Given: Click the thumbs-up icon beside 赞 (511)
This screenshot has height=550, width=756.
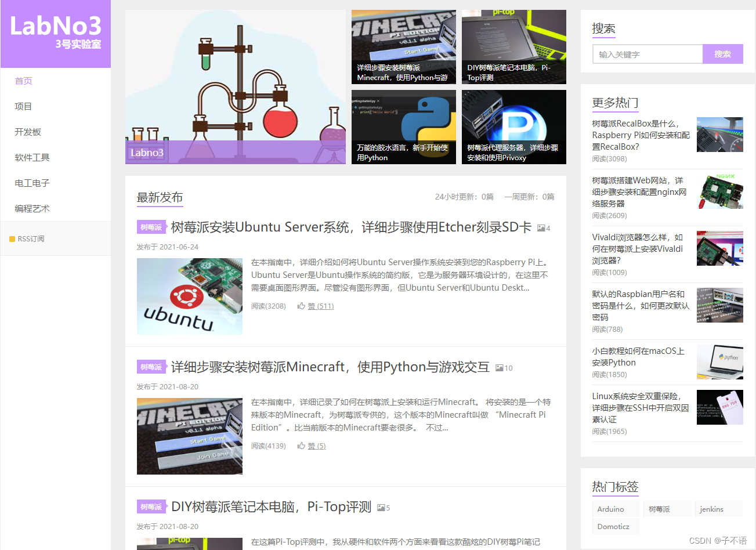Looking at the screenshot, I should 301,306.
